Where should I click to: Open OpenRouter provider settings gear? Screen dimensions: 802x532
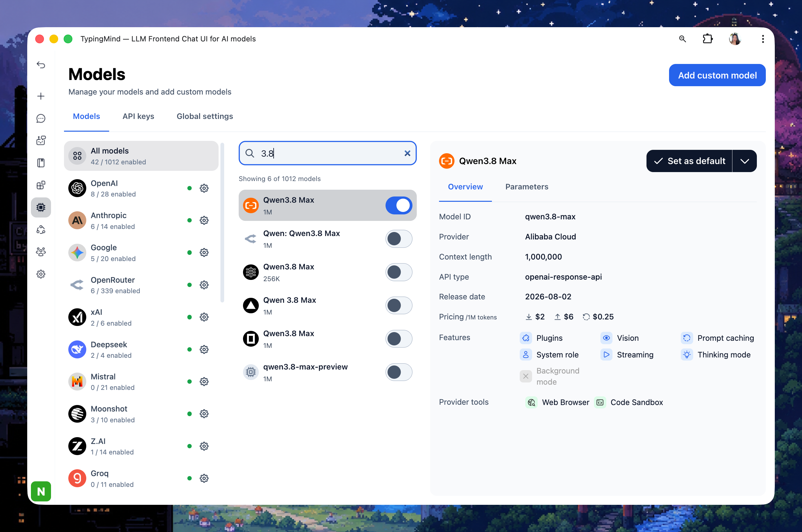click(204, 285)
